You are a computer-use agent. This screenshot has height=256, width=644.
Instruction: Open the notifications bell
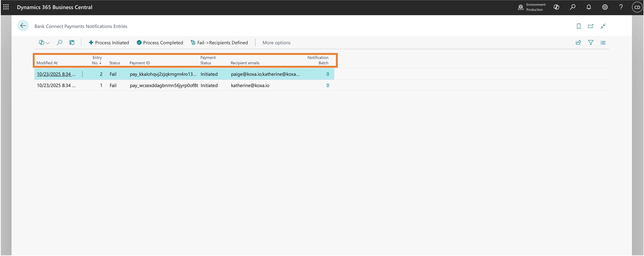(x=589, y=7)
